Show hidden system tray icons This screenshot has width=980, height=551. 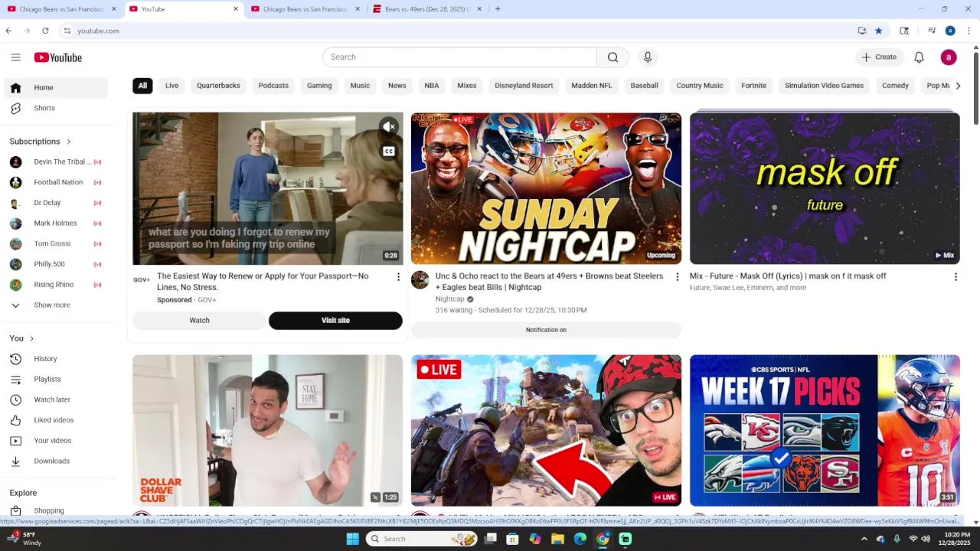click(864, 539)
